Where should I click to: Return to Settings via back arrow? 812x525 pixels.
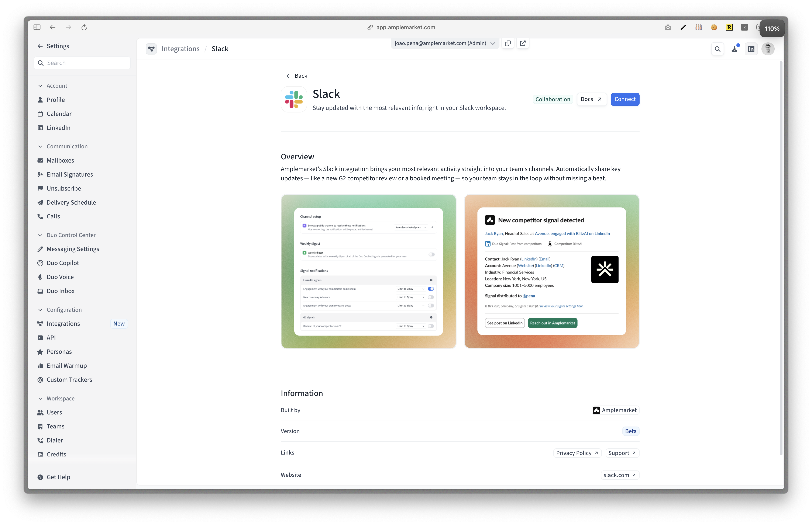tap(40, 46)
